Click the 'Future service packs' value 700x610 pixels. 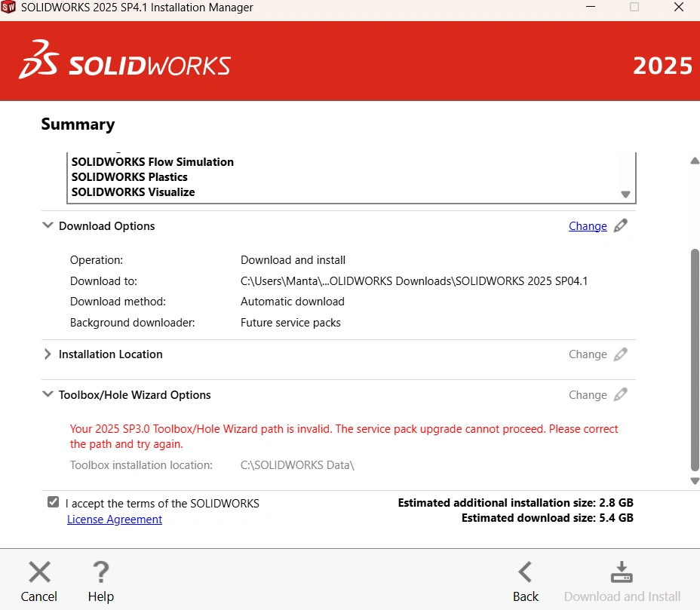point(290,323)
